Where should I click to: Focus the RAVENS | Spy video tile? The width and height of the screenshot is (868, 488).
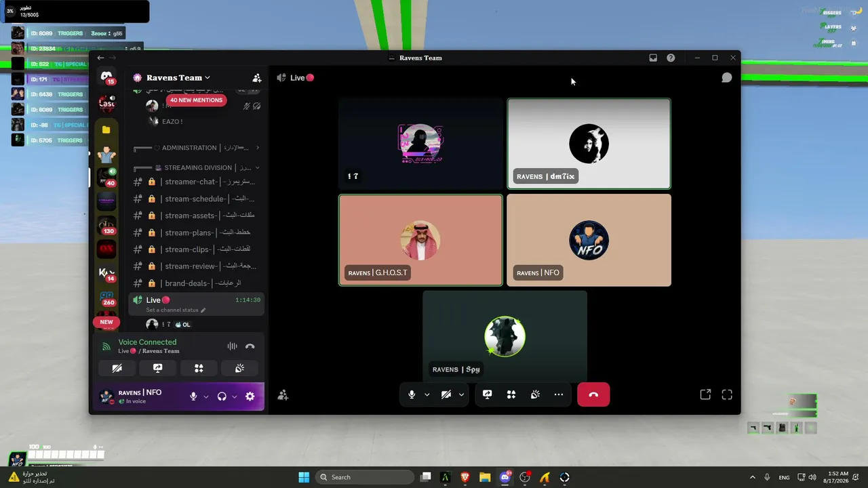click(x=505, y=337)
